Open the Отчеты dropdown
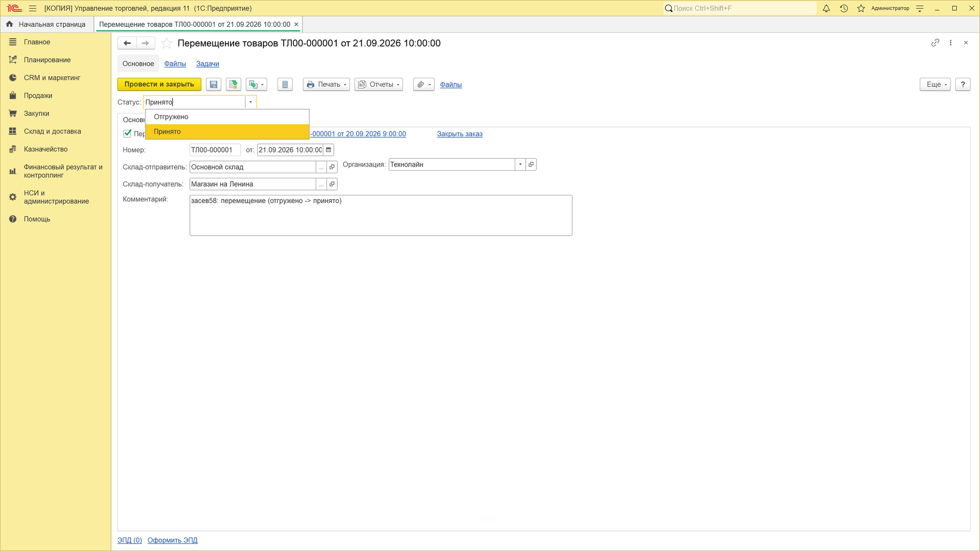980x551 pixels. 379,85
